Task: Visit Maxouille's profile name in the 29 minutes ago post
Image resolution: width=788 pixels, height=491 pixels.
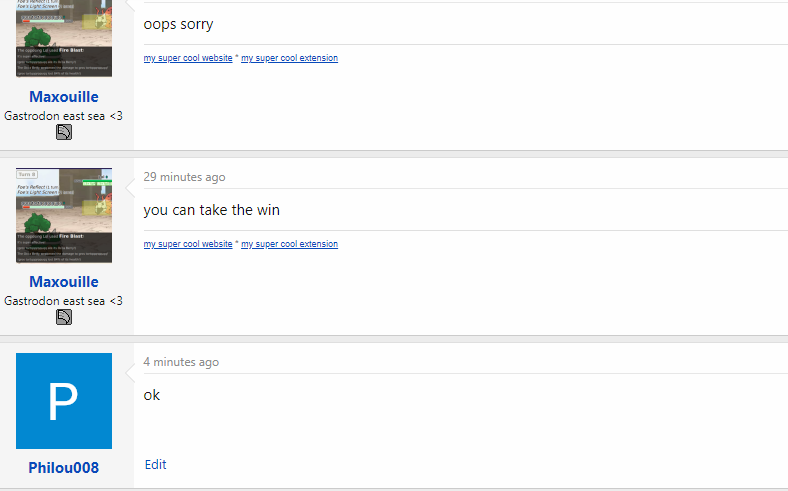Action: click(x=64, y=281)
